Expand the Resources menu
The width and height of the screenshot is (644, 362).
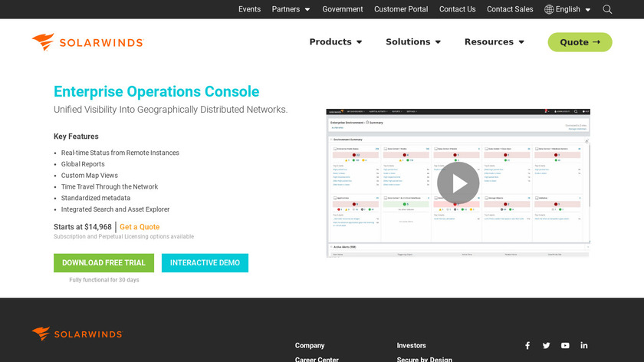[x=495, y=42]
